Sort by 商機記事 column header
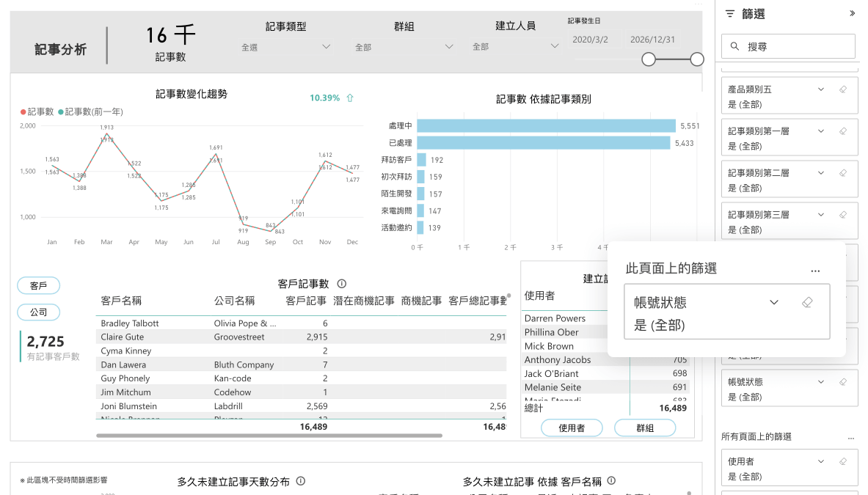Image resolution: width=868 pixels, height=495 pixels. click(421, 301)
